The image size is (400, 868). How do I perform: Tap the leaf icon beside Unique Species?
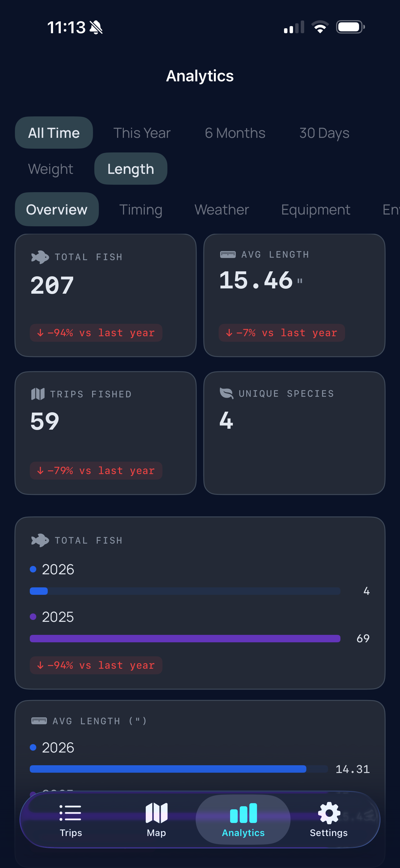coord(227,393)
